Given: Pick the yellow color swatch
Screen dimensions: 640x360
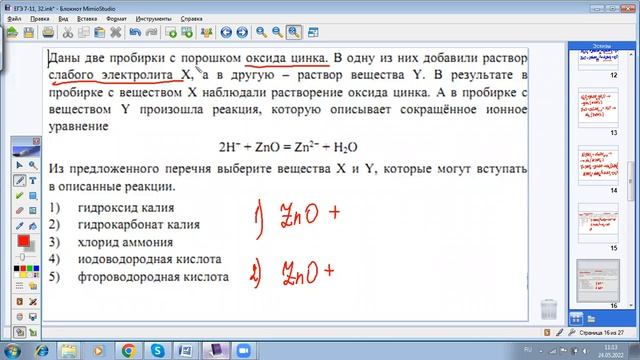Looking at the screenshot, I should pos(23,275).
